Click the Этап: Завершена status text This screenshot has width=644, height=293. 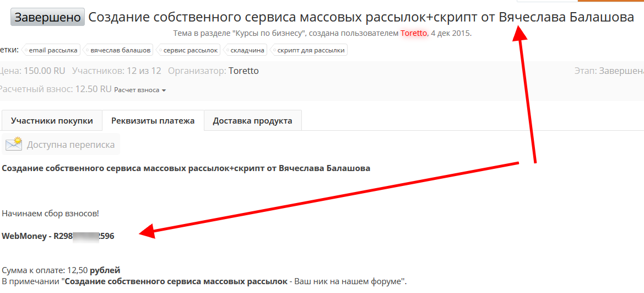coord(609,71)
